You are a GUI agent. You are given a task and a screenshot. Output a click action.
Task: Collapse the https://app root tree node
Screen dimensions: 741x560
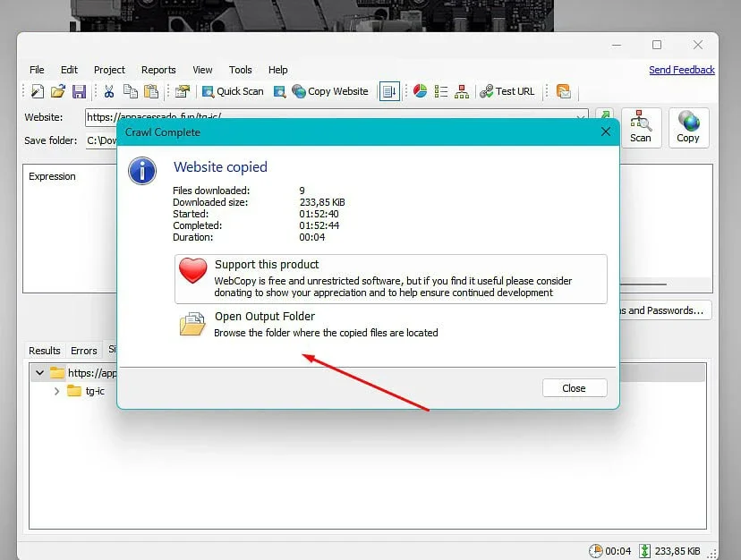(39, 373)
